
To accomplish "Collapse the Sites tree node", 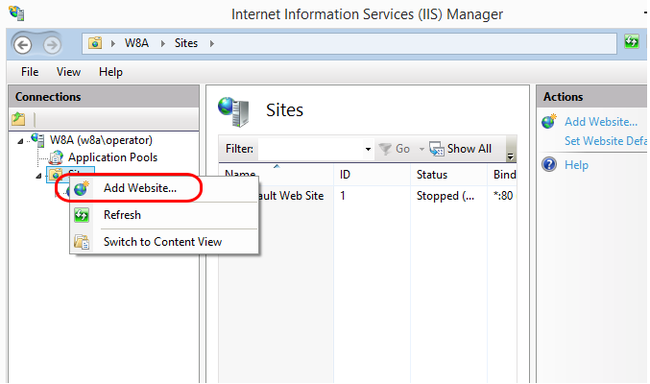I will [x=39, y=176].
